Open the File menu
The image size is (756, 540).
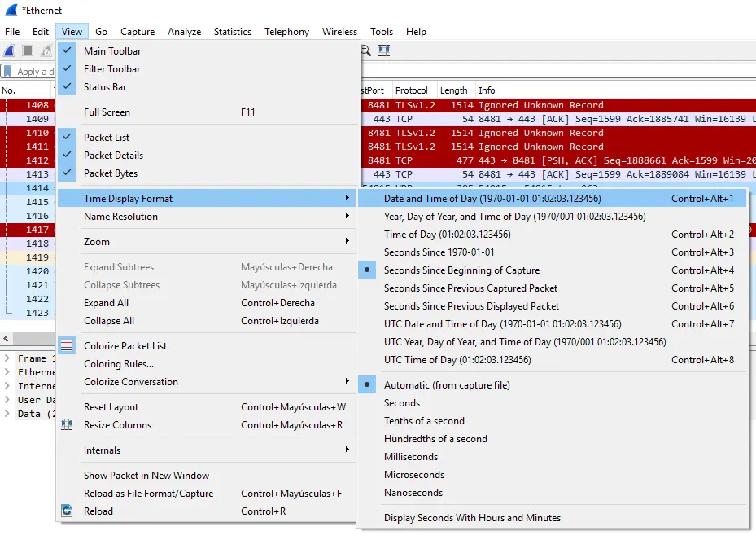point(12,32)
